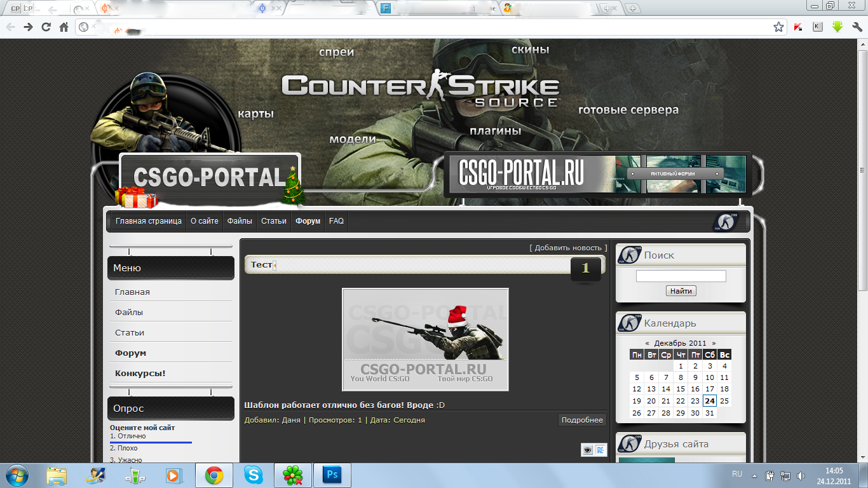Open the green download arrow extension
Screen dimensions: 868x488
(837, 27)
